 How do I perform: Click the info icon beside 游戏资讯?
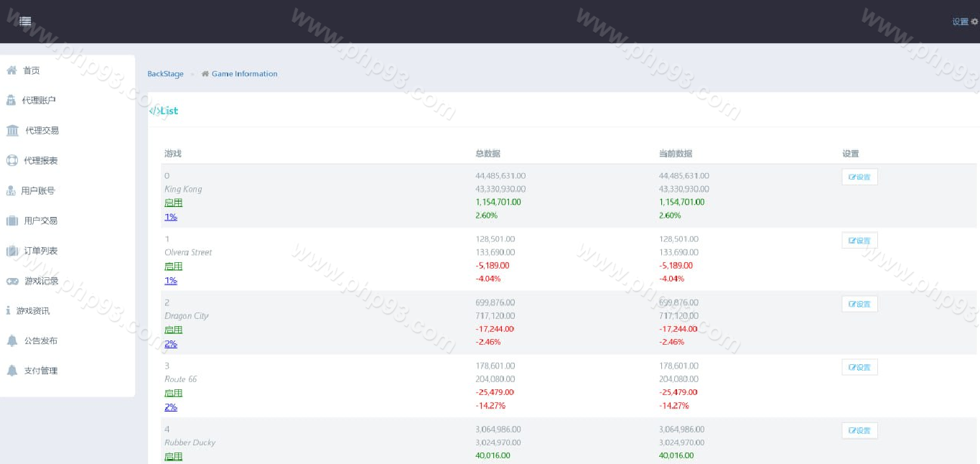[9, 311]
